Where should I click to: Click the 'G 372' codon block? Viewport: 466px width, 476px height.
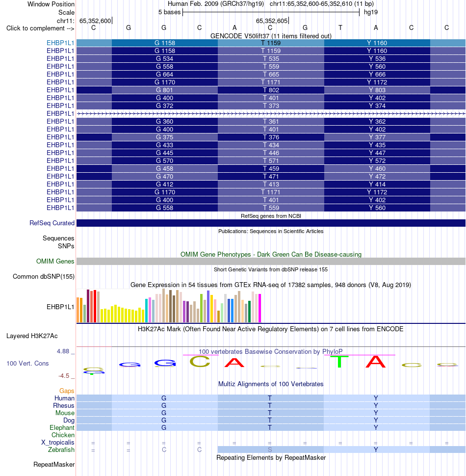coord(164,106)
